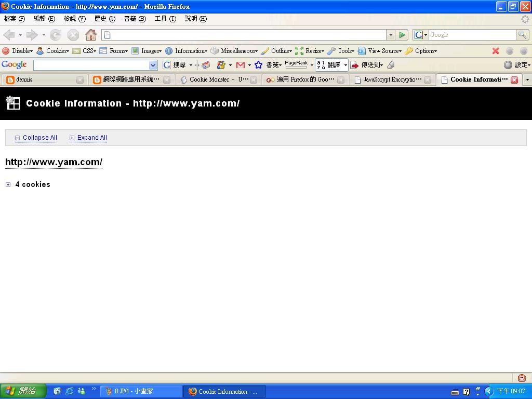This screenshot has width=532, height=399.
Task: Open the Disable toolbar menu
Action: click(18, 51)
